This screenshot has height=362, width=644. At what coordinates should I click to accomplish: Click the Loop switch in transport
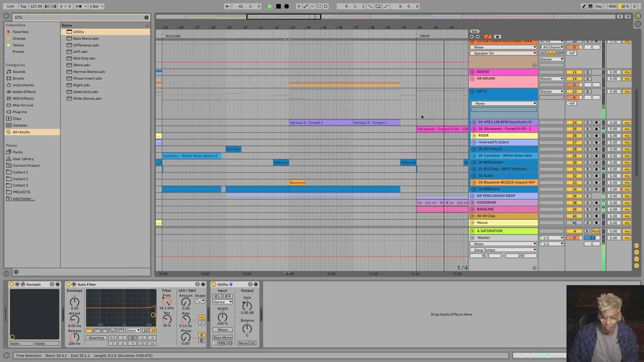coord(378,6)
